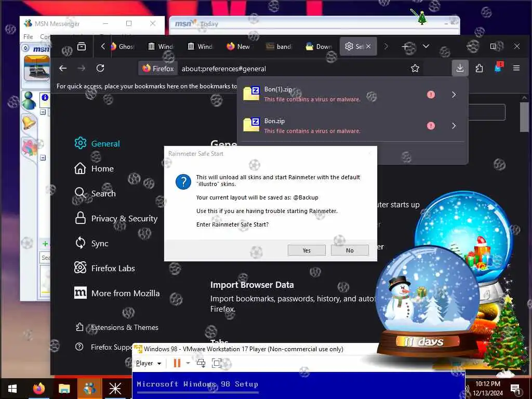Open taskbar notification center icon
Image resolution: width=532 pixels, height=399 pixels.
[x=516, y=389]
